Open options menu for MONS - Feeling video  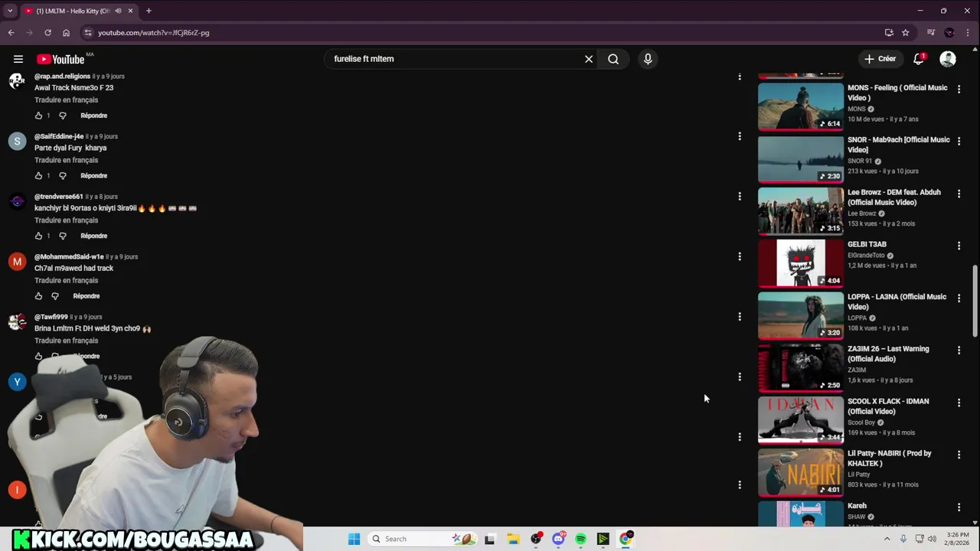(x=959, y=89)
